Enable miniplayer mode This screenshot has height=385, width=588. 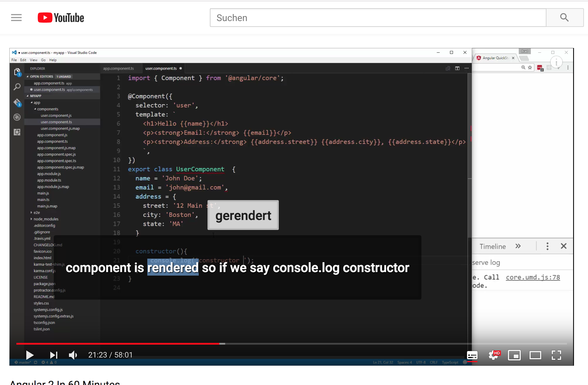coord(514,355)
